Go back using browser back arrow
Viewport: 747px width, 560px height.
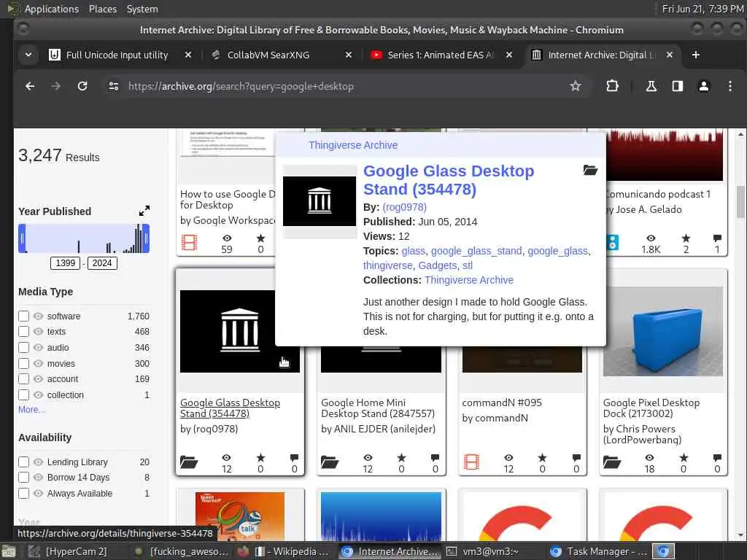[x=30, y=86]
